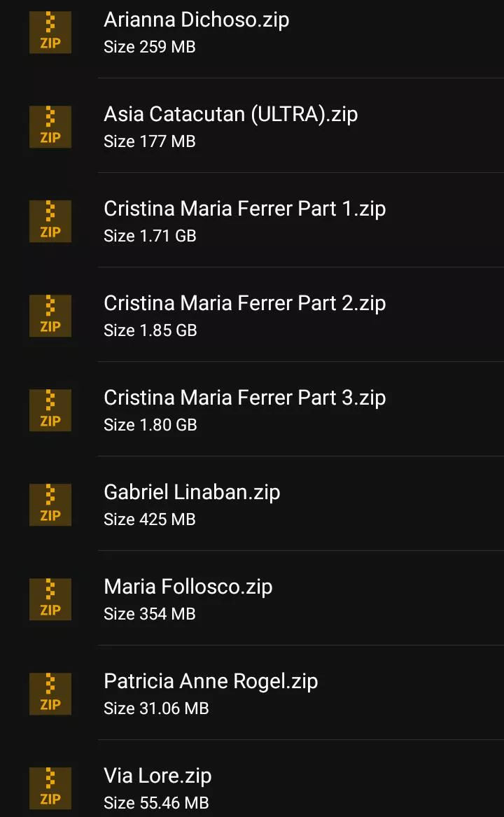Tap the ZIP icon beside Patricia Anne Rogel.zip
Image resolution: width=504 pixels, height=817 pixels.
(50, 694)
